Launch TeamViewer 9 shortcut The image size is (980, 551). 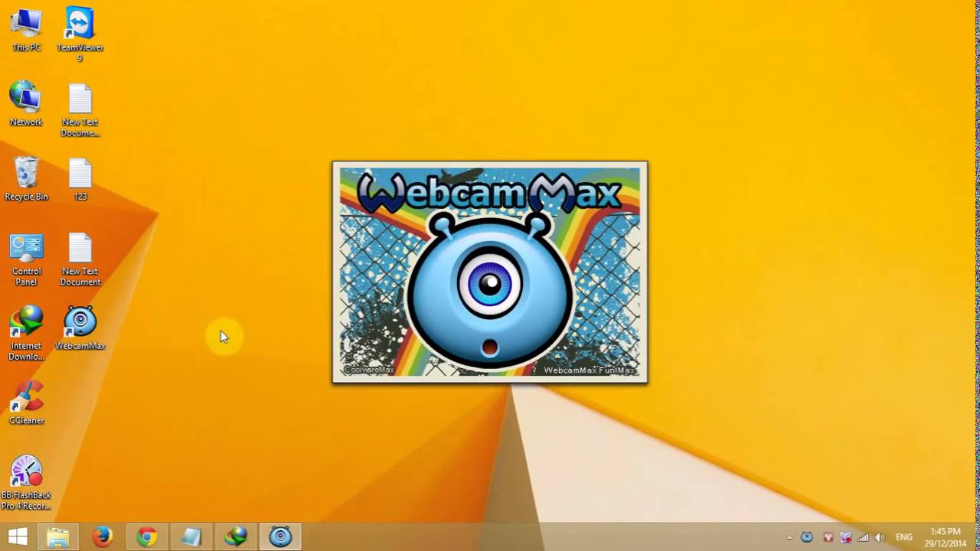(x=80, y=35)
